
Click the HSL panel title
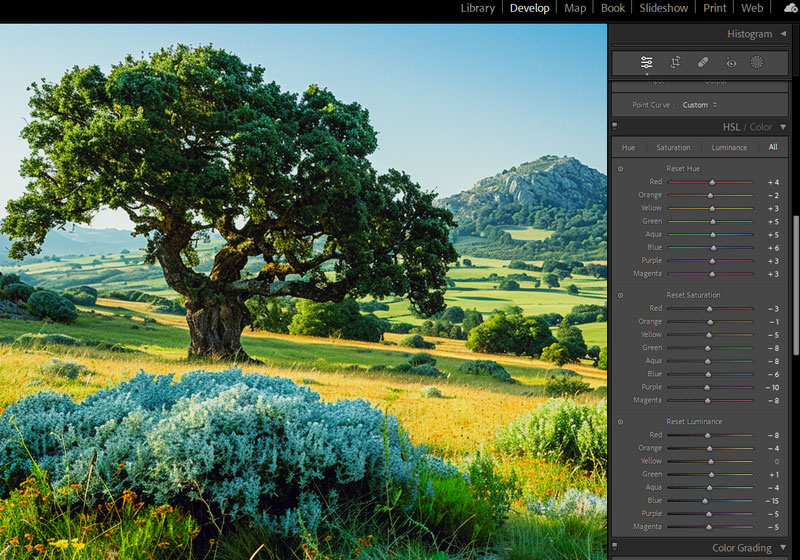(731, 127)
